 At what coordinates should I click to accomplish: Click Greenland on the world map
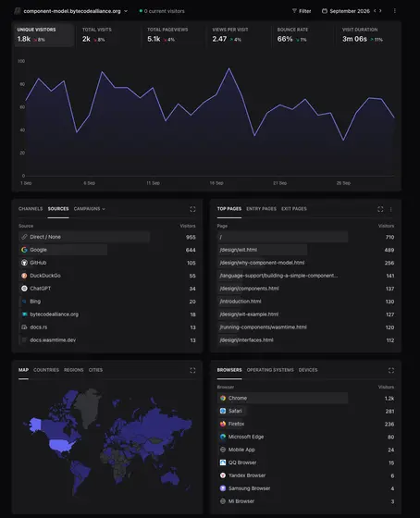[x=88, y=408]
